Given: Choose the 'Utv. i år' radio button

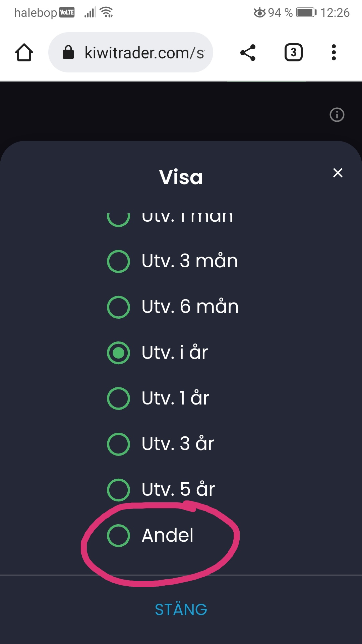Looking at the screenshot, I should tap(118, 353).
